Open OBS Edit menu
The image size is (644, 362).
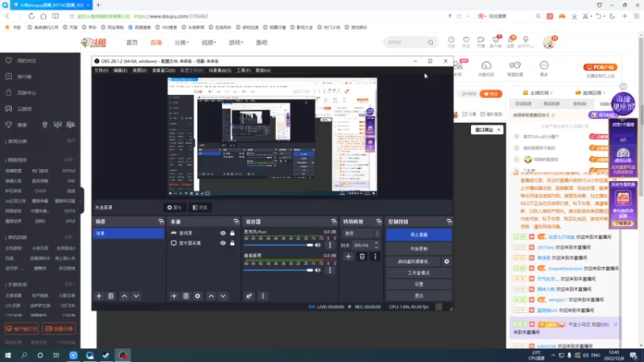(x=120, y=71)
